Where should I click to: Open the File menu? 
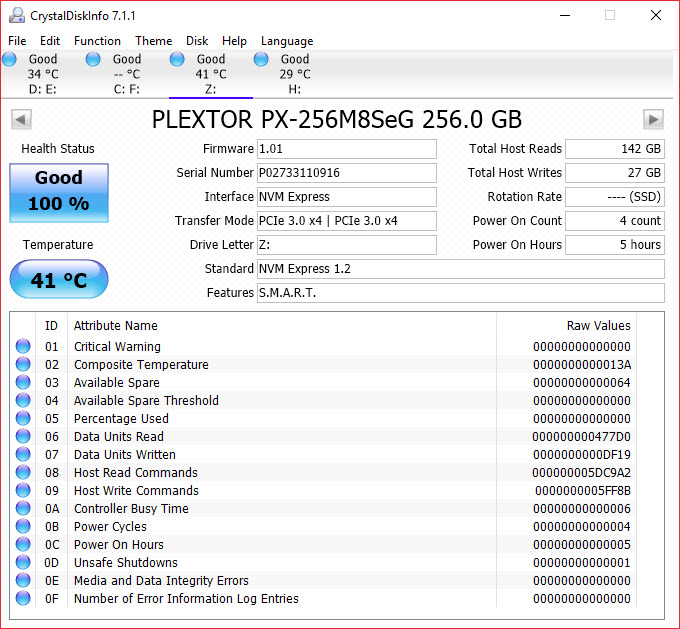tap(17, 41)
